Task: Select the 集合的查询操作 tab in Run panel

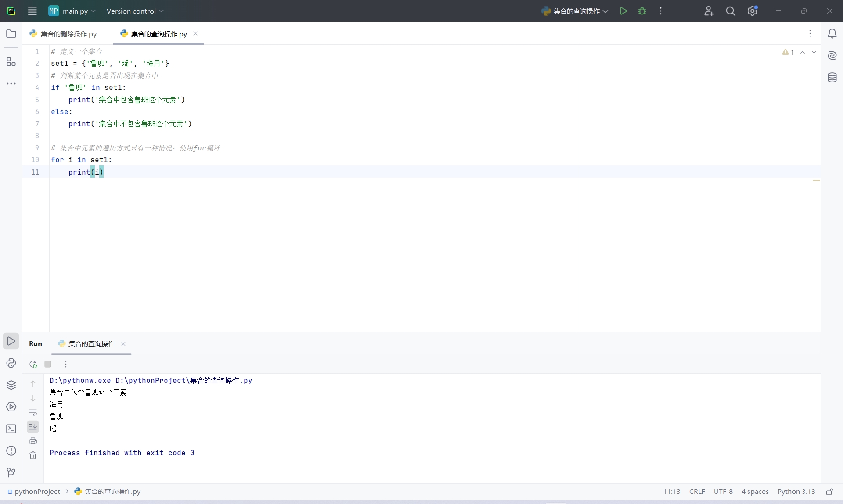Action: click(91, 344)
